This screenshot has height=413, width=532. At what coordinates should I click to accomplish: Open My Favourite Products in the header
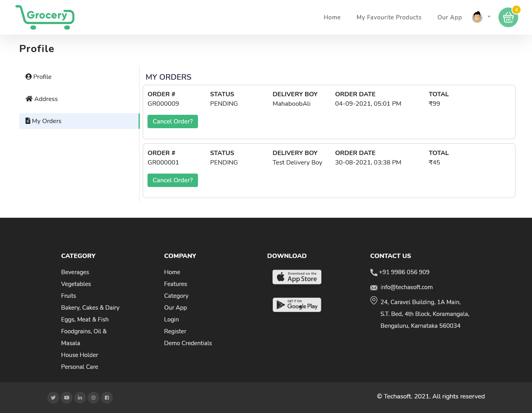coord(389,17)
